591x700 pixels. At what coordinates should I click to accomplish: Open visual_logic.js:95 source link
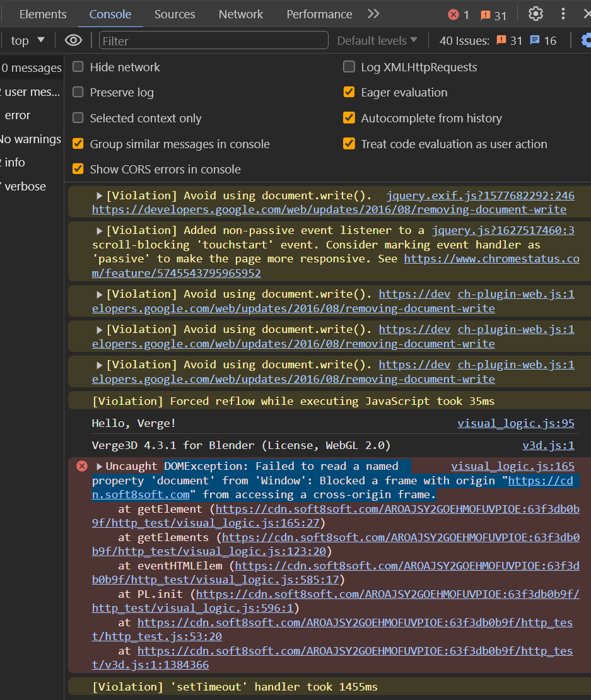tap(515, 423)
